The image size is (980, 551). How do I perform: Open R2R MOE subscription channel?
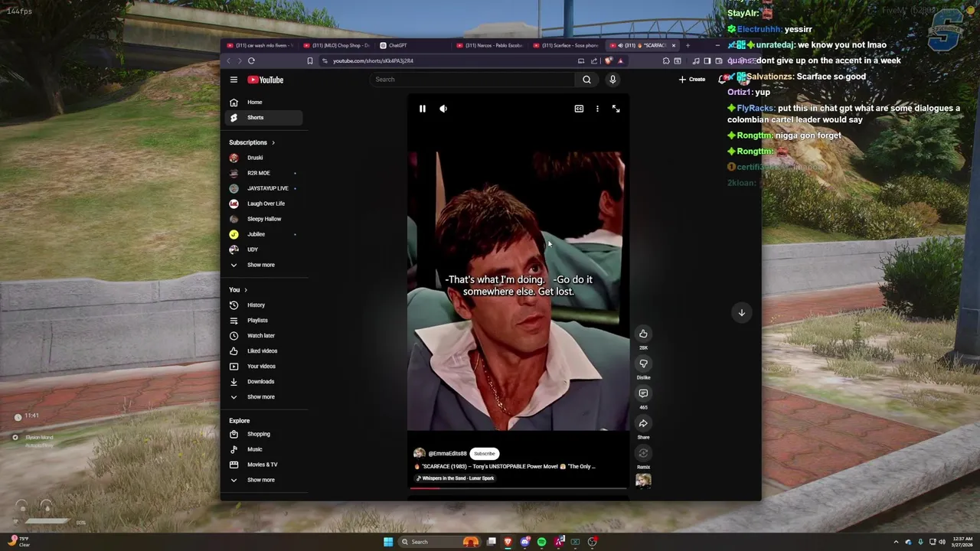(x=264, y=173)
